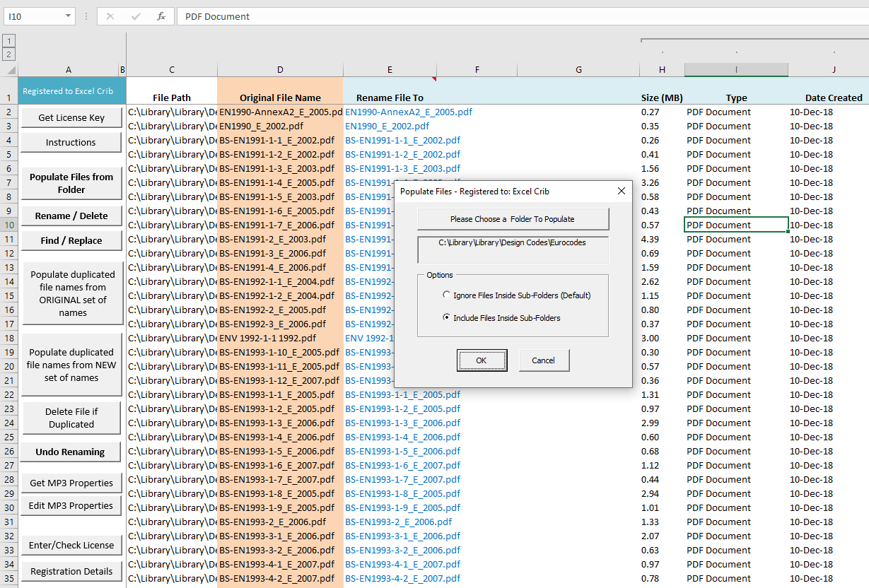Click outline level 2 button
This screenshot has width=869, height=588.
(8, 54)
